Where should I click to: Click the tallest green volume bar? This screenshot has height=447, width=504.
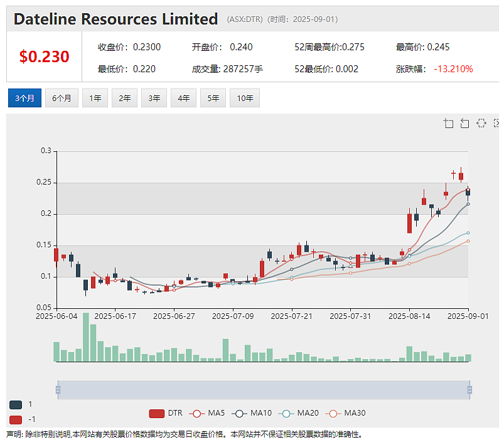(86, 337)
